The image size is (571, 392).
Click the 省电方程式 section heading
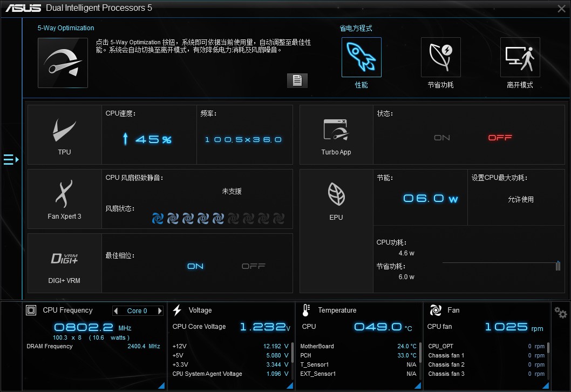(356, 28)
